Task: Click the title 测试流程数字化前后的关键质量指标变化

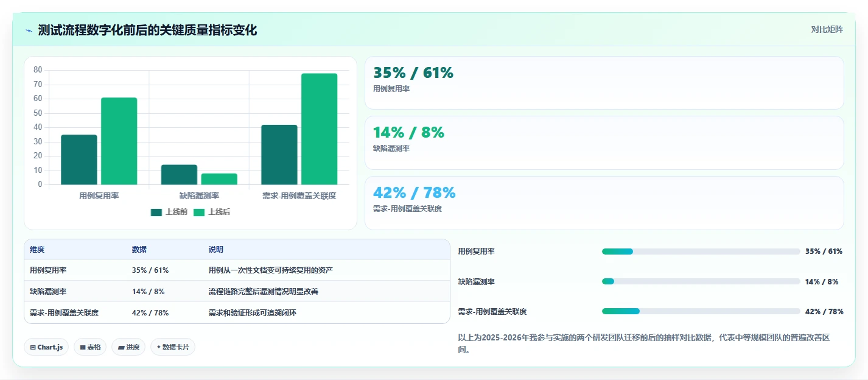Action: point(147,30)
